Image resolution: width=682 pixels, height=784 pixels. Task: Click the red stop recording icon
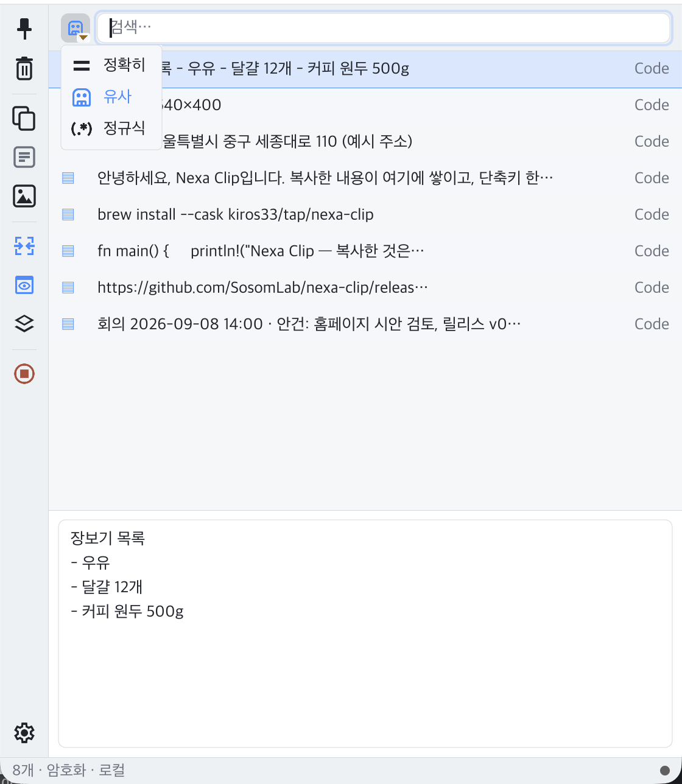[x=24, y=373]
